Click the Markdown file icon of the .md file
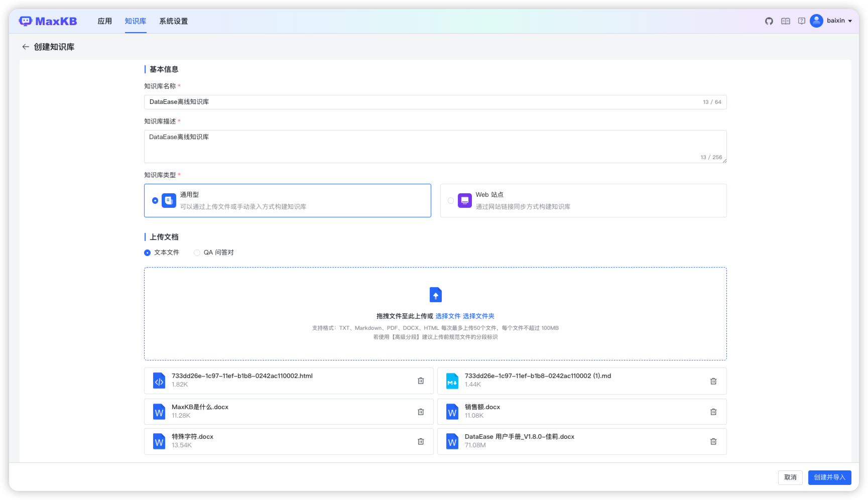868x500 pixels. click(x=452, y=381)
